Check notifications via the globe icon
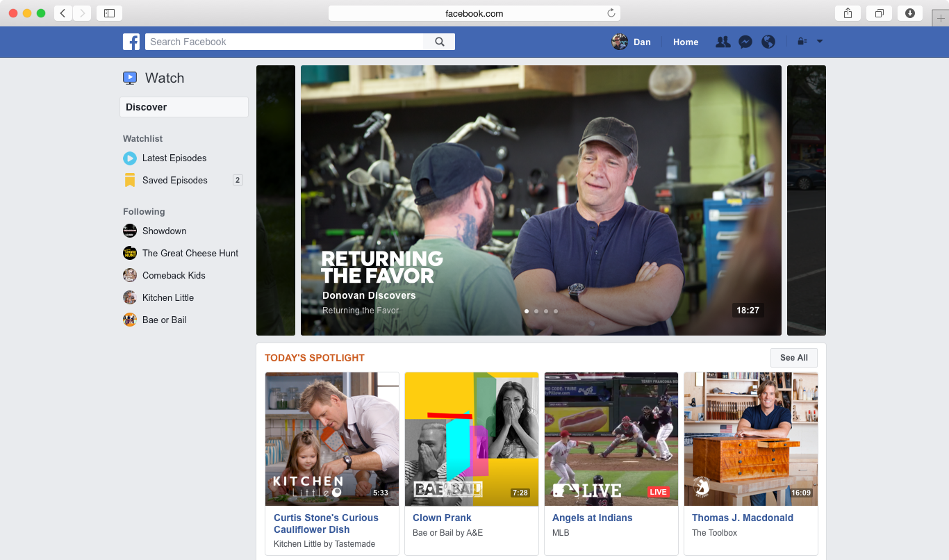Screen dimensions: 949x560 (x=768, y=42)
